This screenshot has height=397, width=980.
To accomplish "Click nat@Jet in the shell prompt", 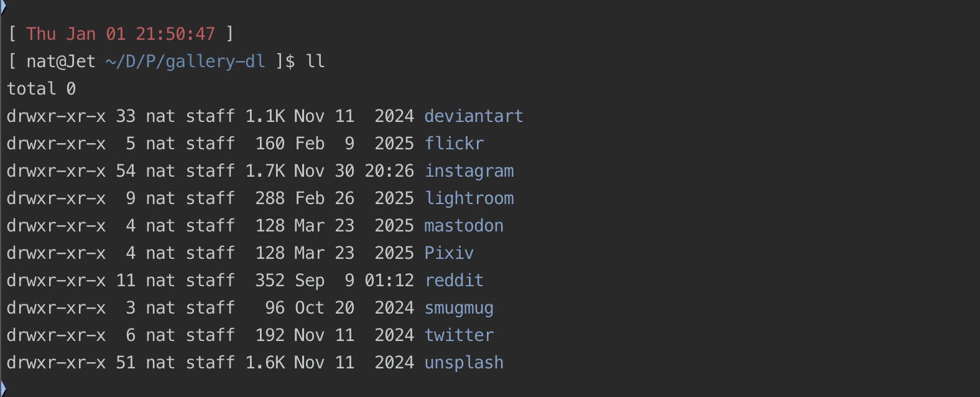I will coord(61,62).
